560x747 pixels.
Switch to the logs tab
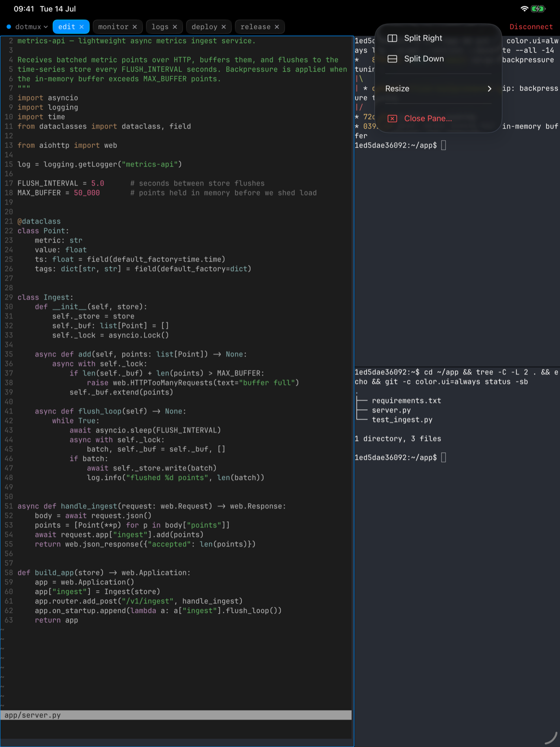(x=160, y=27)
